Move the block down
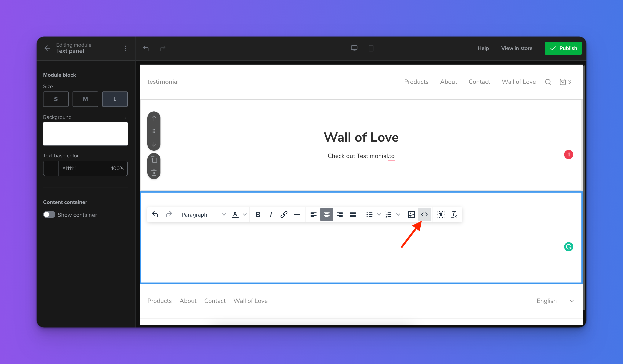 pos(154,144)
